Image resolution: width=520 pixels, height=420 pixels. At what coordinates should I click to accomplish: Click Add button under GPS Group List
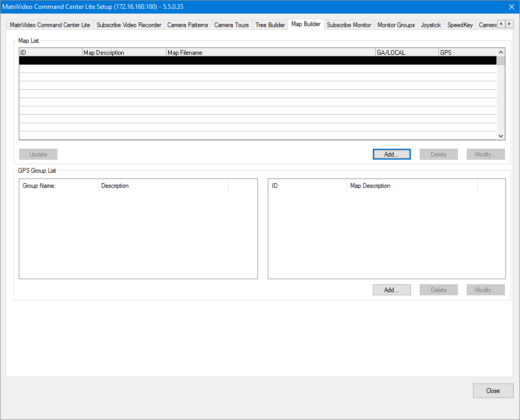[x=392, y=290]
